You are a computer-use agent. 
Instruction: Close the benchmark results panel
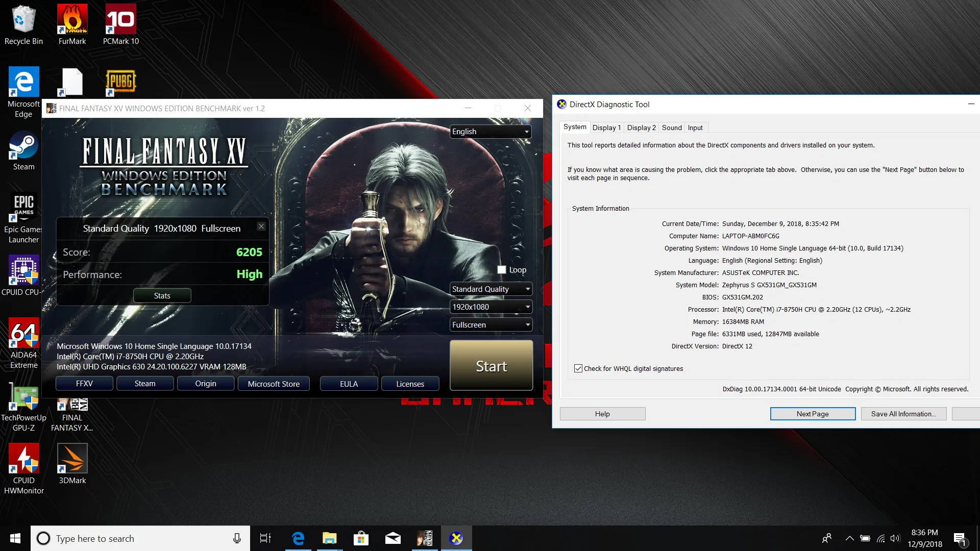pyautogui.click(x=261, y=226)
